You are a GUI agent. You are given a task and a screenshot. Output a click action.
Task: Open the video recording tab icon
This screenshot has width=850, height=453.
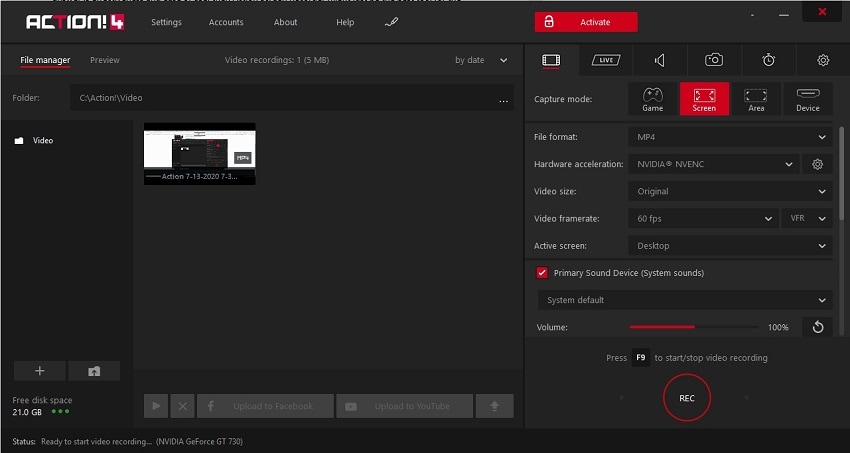(551, 60)
